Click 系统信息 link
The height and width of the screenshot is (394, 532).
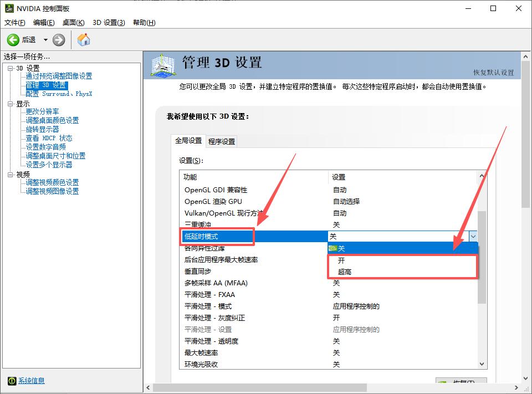(x=32, y=381)
